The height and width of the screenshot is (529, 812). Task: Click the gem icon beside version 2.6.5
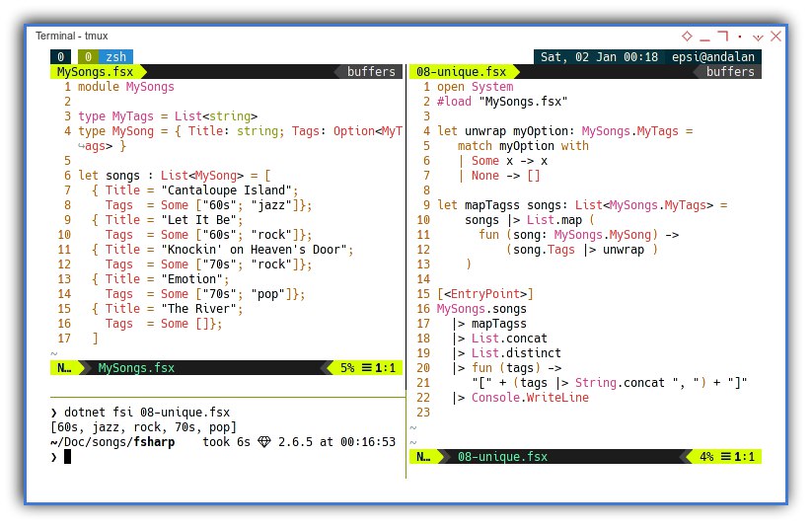pos(264,442)
